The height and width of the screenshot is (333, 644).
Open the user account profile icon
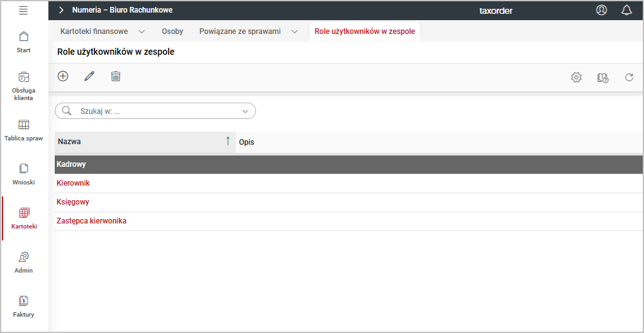pos(601,10)
